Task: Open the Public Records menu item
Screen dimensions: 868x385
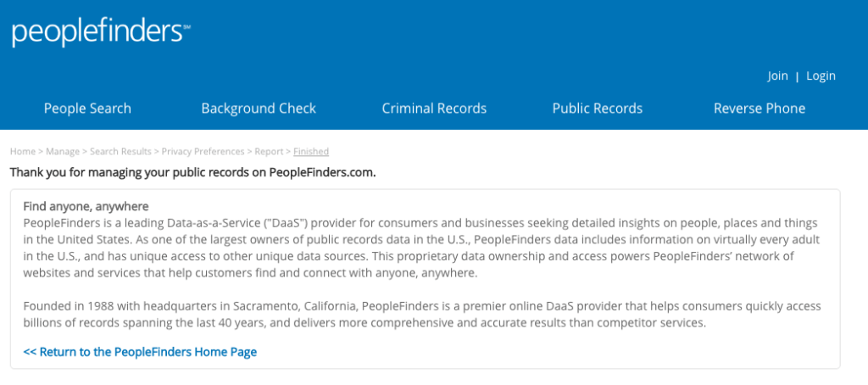Action: pos(598,109)
